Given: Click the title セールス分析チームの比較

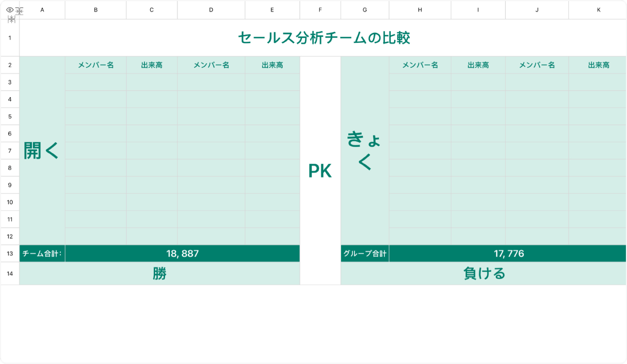Looking at the screenshot, I should [324, 38].
